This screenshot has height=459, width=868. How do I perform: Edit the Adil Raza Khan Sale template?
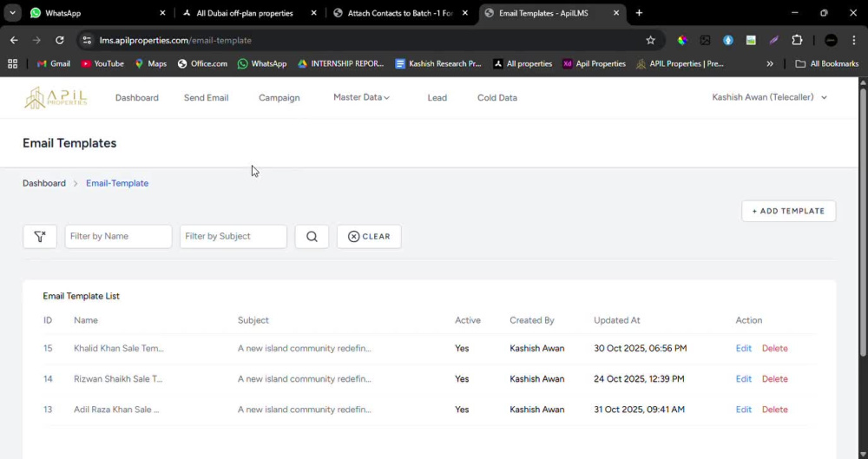(x=744, y=410)
